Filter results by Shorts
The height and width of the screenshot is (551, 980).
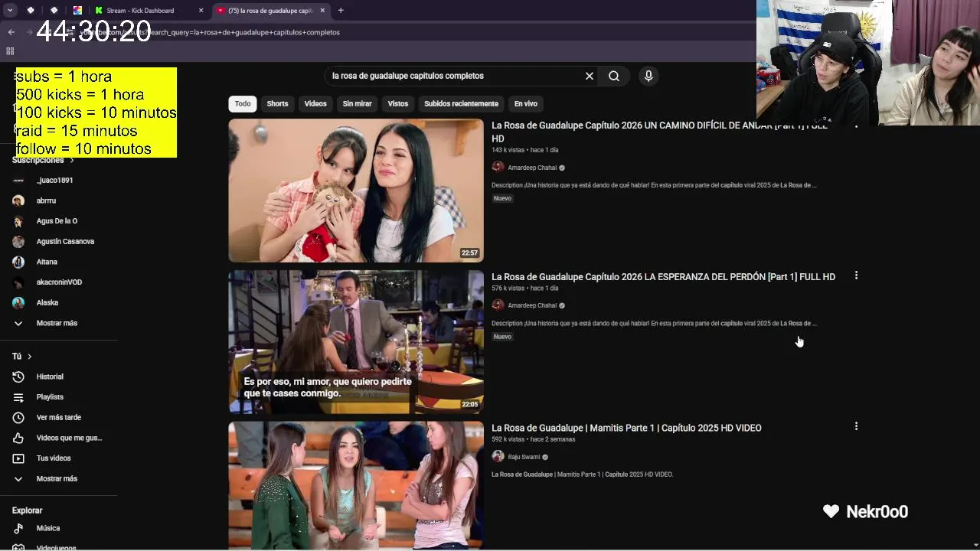pos(277,104)
